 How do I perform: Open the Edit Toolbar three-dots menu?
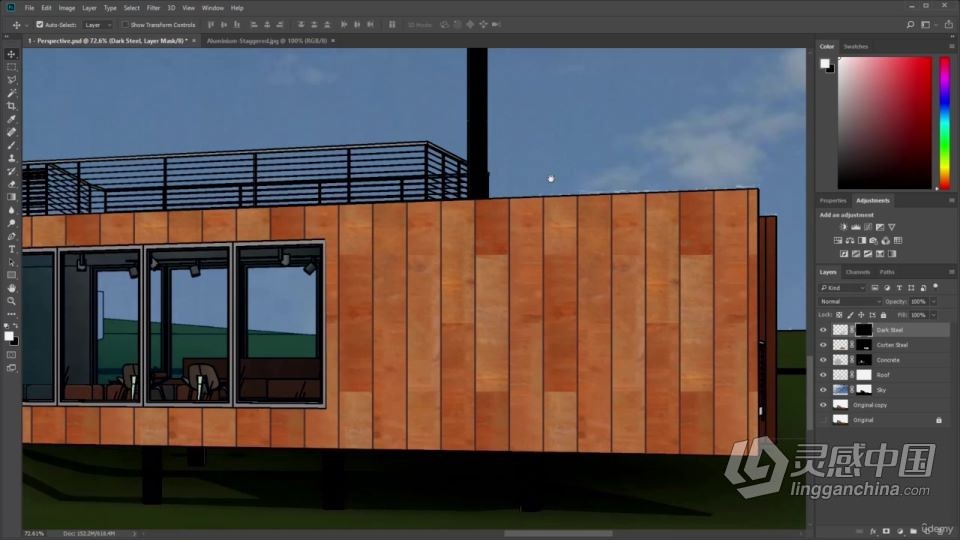11,314
